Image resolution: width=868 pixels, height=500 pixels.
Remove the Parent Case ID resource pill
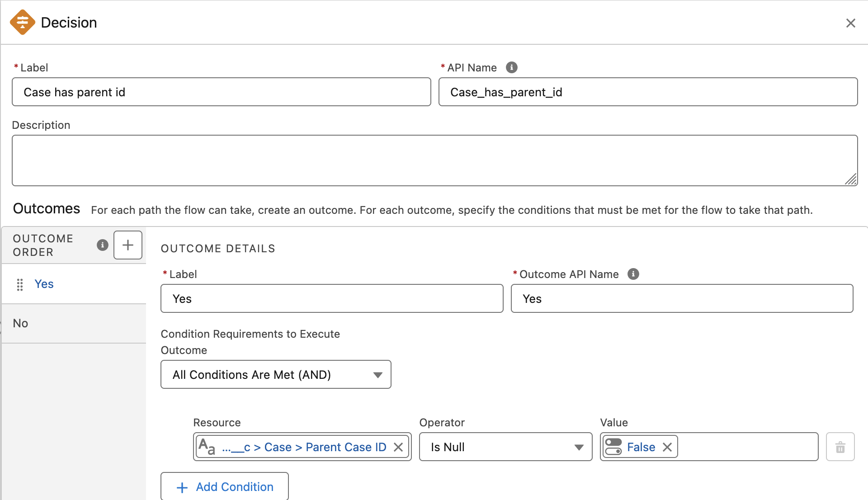tap(398, 447)
